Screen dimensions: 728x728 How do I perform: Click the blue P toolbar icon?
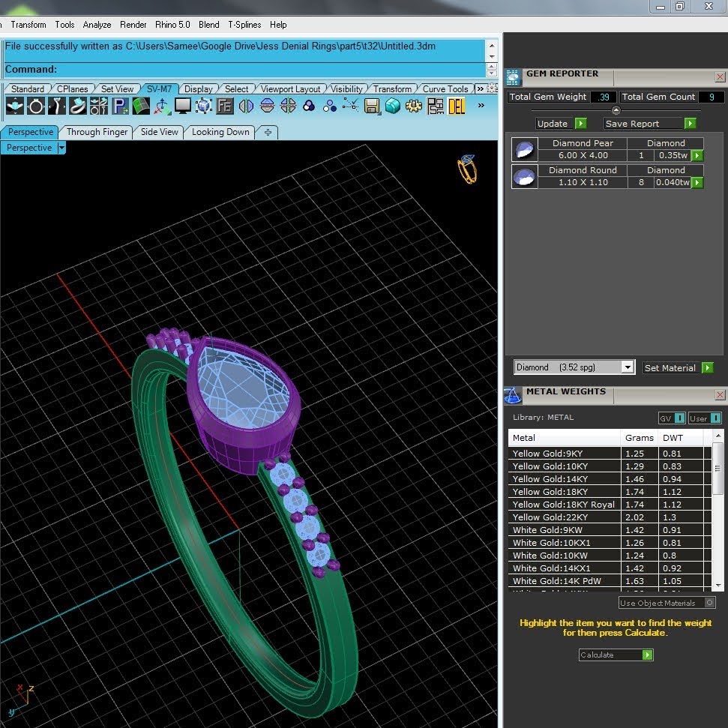[120, 106]
